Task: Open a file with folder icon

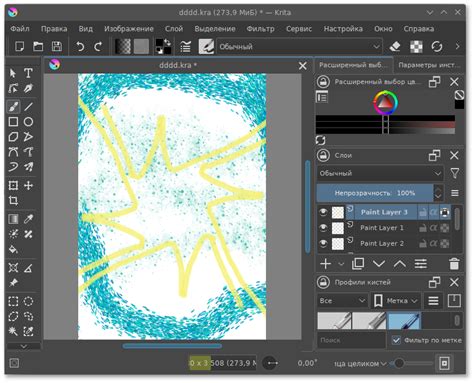Action: pyautogui.click(x=38, y=46)
